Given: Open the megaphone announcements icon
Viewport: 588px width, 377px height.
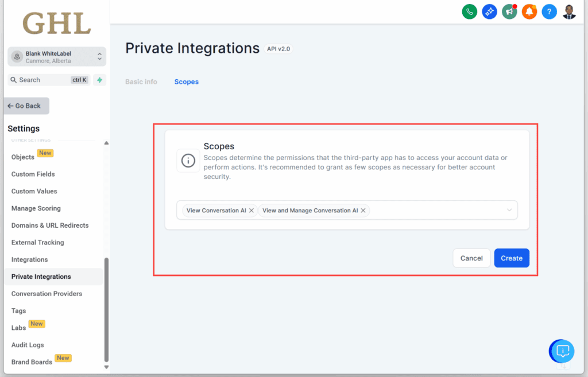Looking at the screenshot, I should click(509, 11).
